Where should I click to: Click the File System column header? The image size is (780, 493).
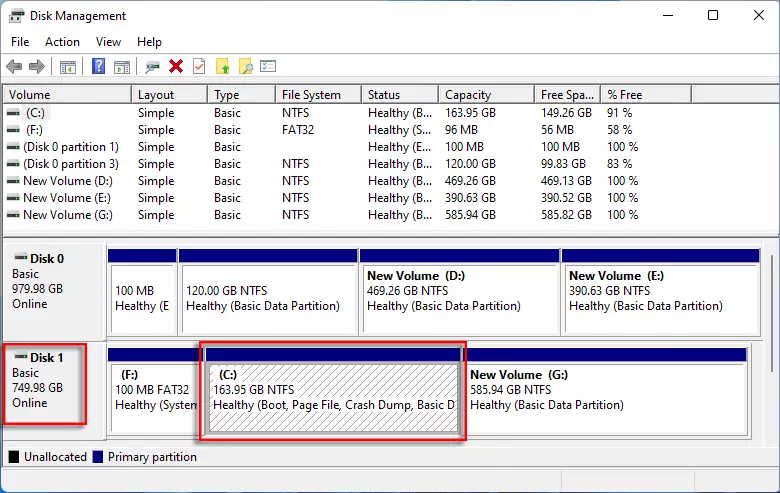click(311, 95)
